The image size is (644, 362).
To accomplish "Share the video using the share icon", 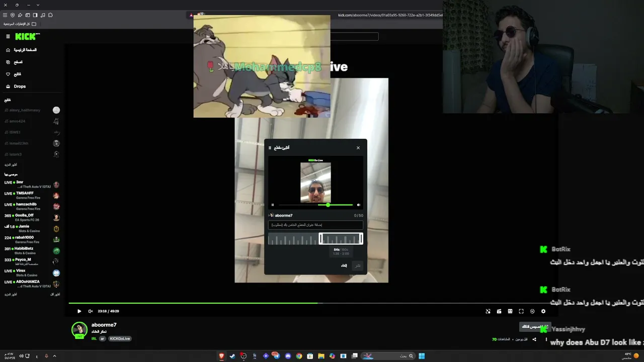I will (534, 339).
